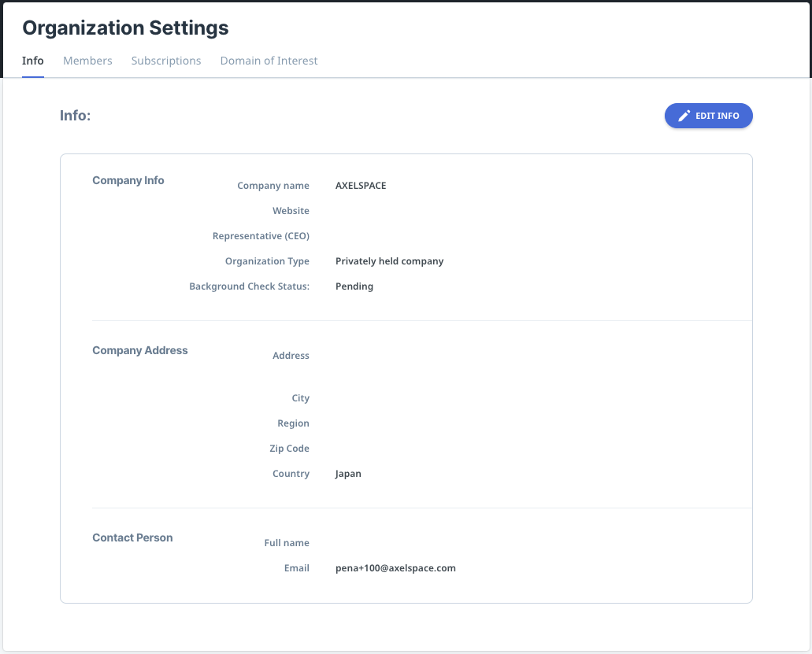Screen dimensions: 812x654
Task: Click the Contact Person section heading
Action: (132, 538)
